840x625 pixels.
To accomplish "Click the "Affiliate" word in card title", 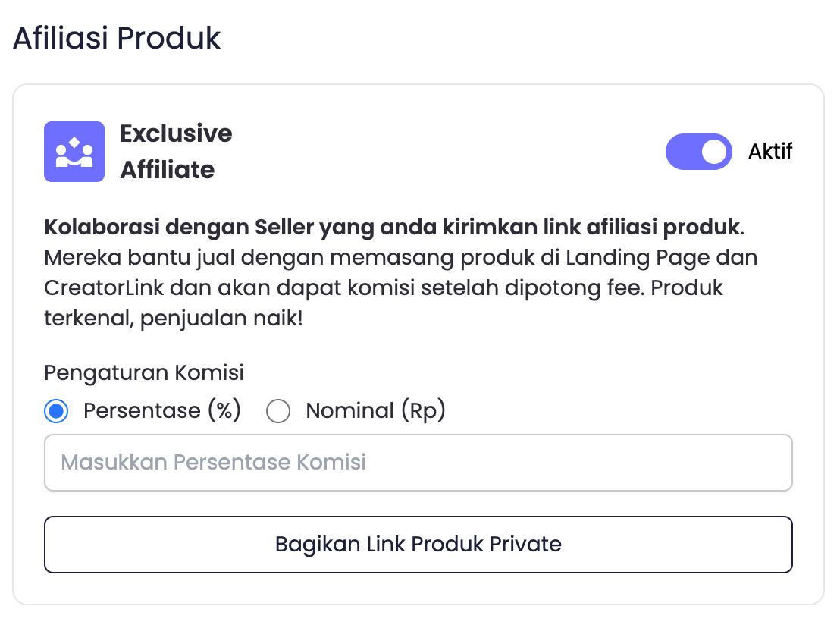I will click(167, 170).
